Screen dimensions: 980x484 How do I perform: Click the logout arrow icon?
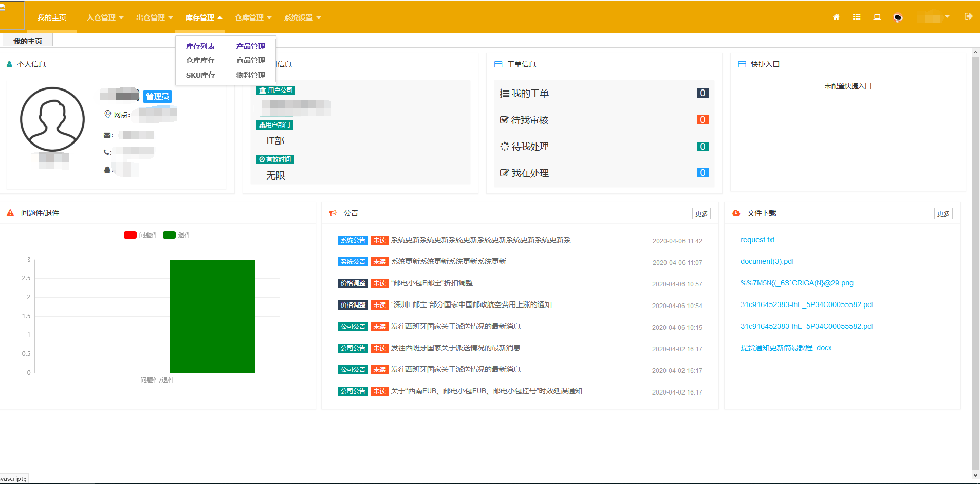(968, 16)
